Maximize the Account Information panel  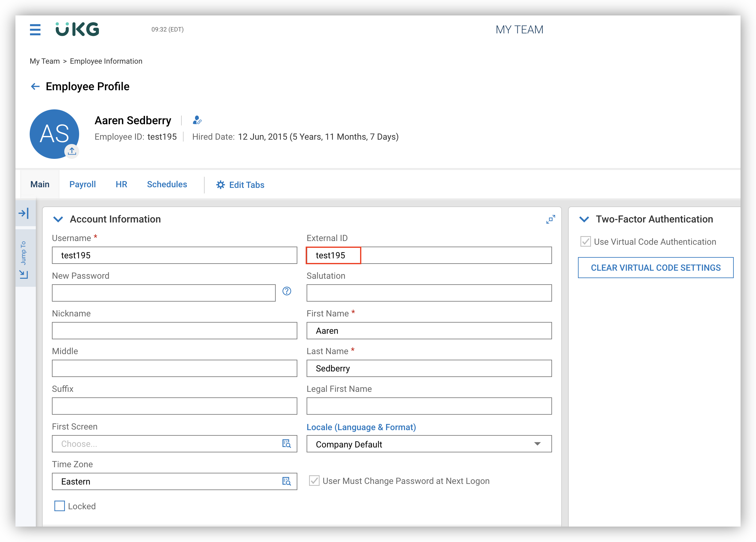click(x=550, y=219)
